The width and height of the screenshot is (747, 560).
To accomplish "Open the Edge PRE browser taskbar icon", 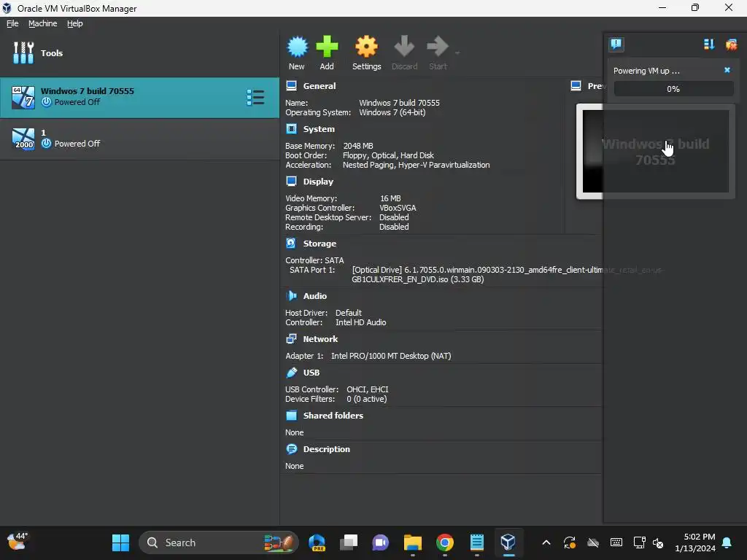I will tap(317, 542).
